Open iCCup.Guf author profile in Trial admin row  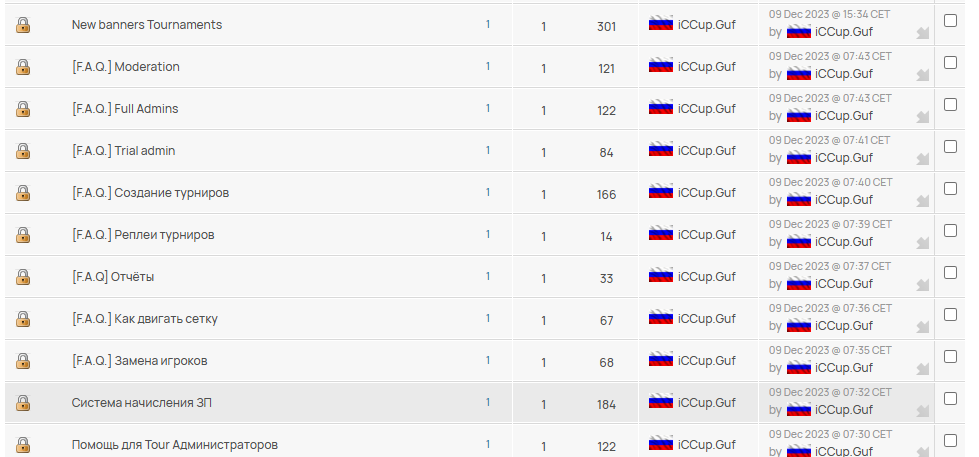tap(707, 150)
